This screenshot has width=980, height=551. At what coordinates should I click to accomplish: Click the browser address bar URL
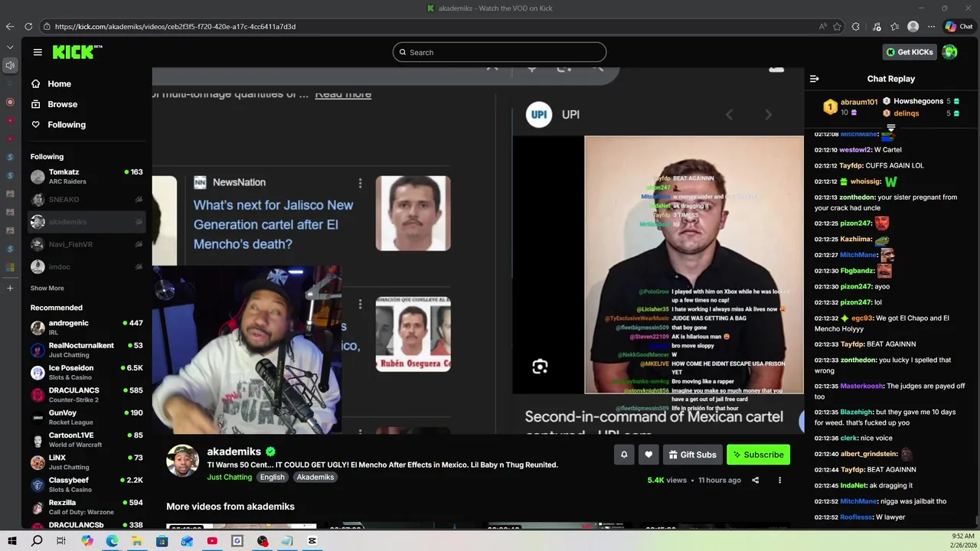[175, 26]
